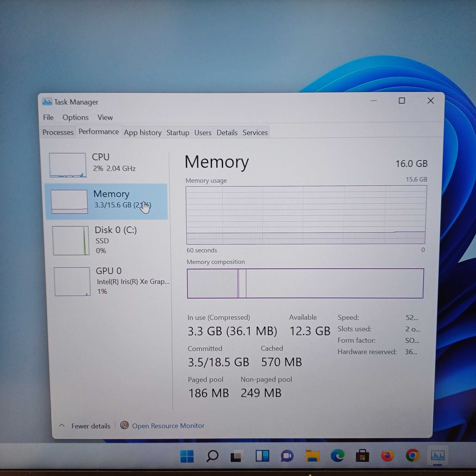This screenshot has height=476, width=476.
Task: Click Fewer details button
Action: (91, 426)
